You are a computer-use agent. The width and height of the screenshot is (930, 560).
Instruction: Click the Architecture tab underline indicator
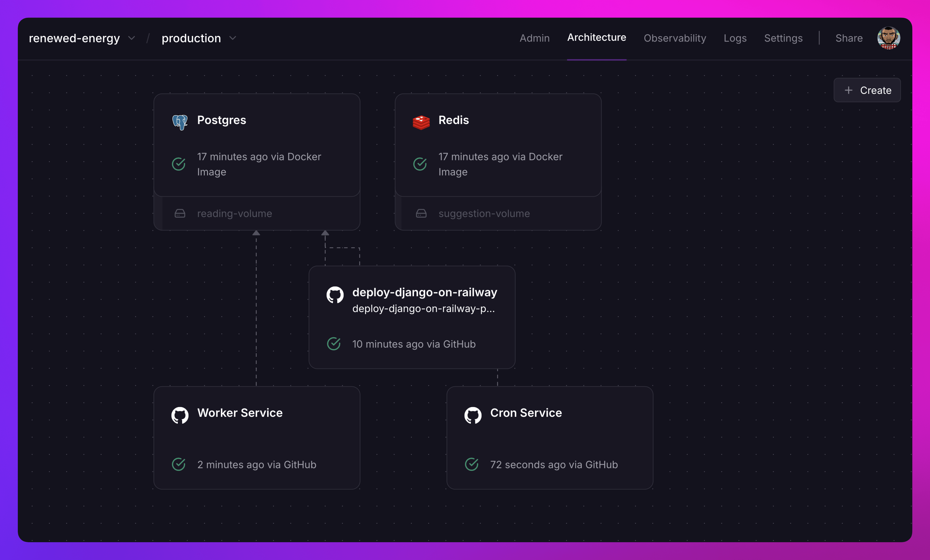pos(597,59)
